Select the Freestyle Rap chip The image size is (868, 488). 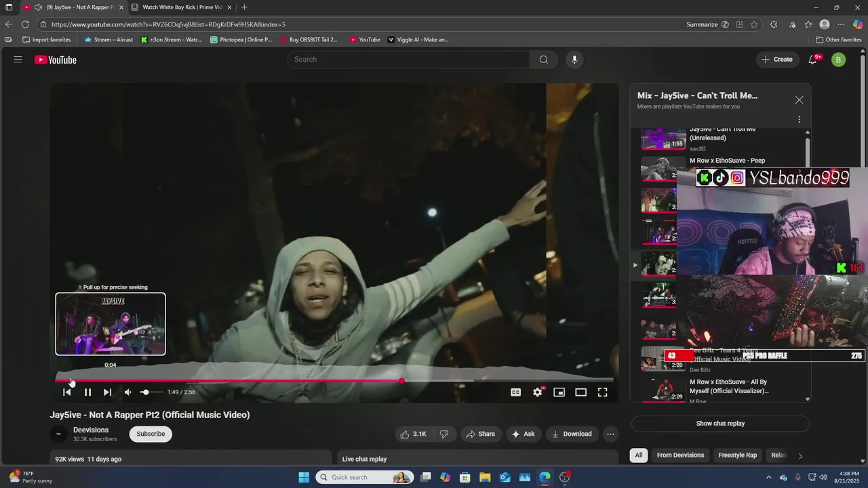(x=737, y=455)
